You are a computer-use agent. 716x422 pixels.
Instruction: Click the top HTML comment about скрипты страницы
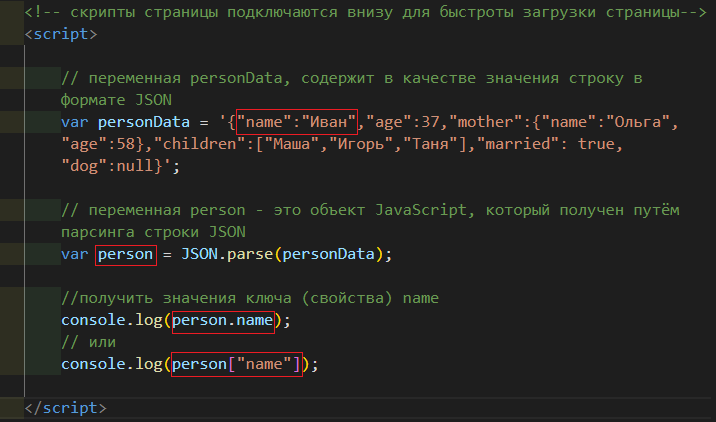point(365,12)
